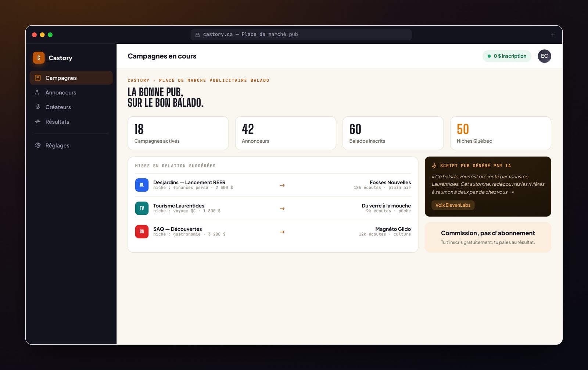This screenshot has height=370, width=588.
Task: Open the 60 Balados inscrits card
Action: click(393, 133)
